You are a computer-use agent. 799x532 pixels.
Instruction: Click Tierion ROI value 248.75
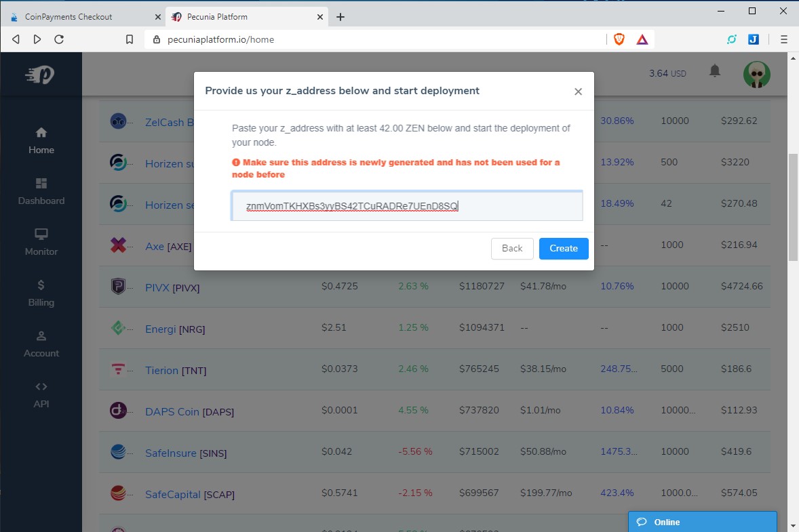619,369
